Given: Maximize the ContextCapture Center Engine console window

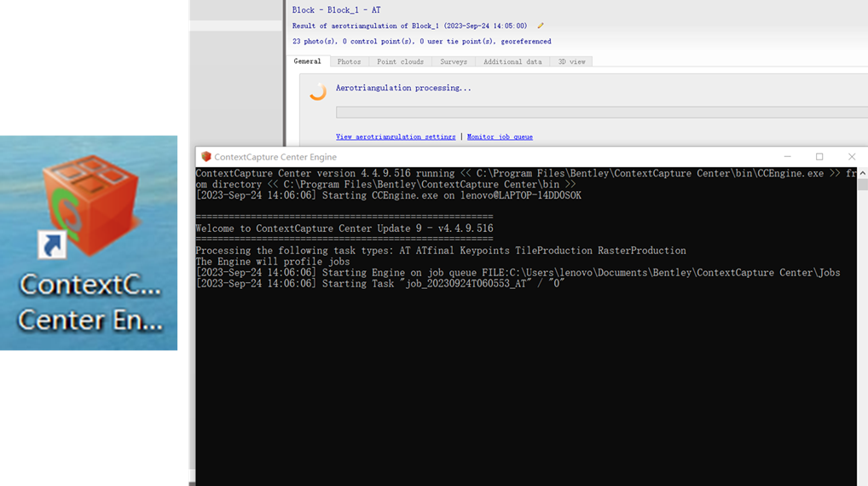Looking at the screenshot, I should pos(819,157).
